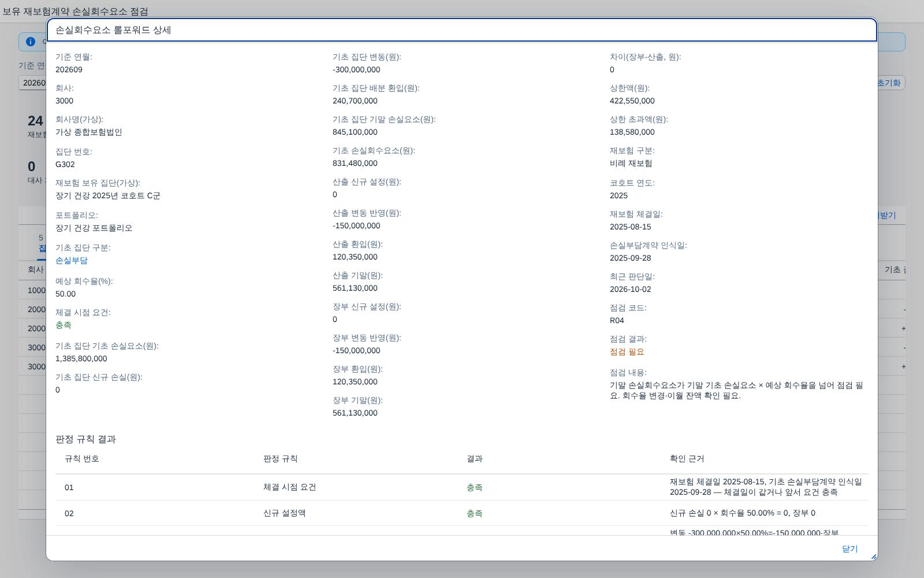Select the 점검 코드 value R04
The width and height of the screenshot is (924, 578).
pyautogui.click(x=617, y=320)
